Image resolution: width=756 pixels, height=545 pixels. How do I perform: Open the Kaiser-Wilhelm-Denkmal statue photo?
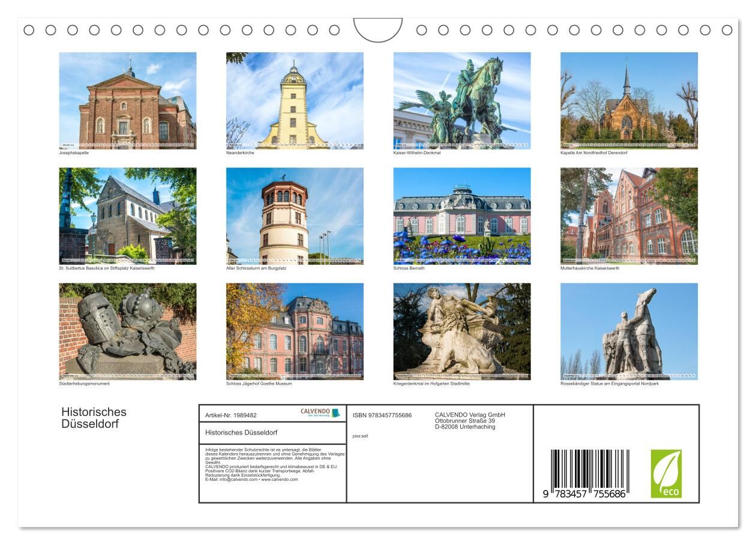point(462,100)
